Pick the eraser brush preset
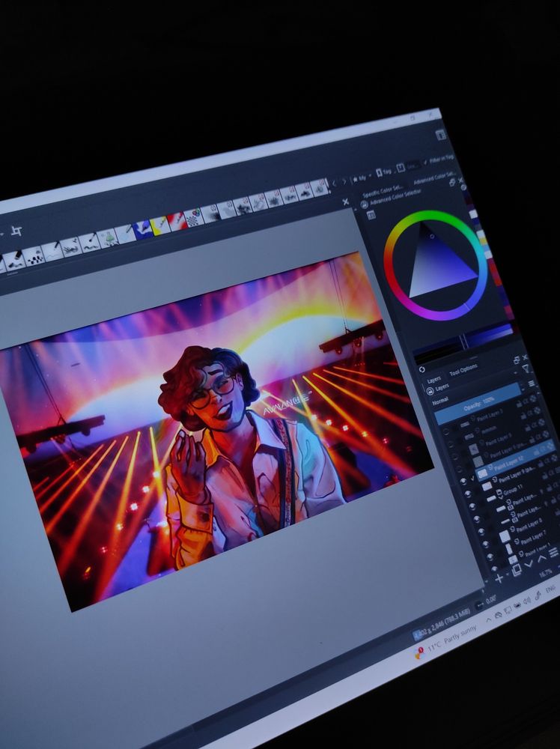 click(x=14, y=261)
